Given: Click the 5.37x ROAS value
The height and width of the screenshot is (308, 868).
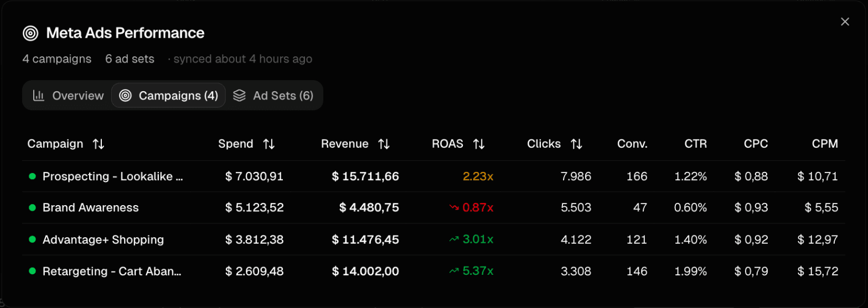Looking at the screenshot, I should coord(478,271).
